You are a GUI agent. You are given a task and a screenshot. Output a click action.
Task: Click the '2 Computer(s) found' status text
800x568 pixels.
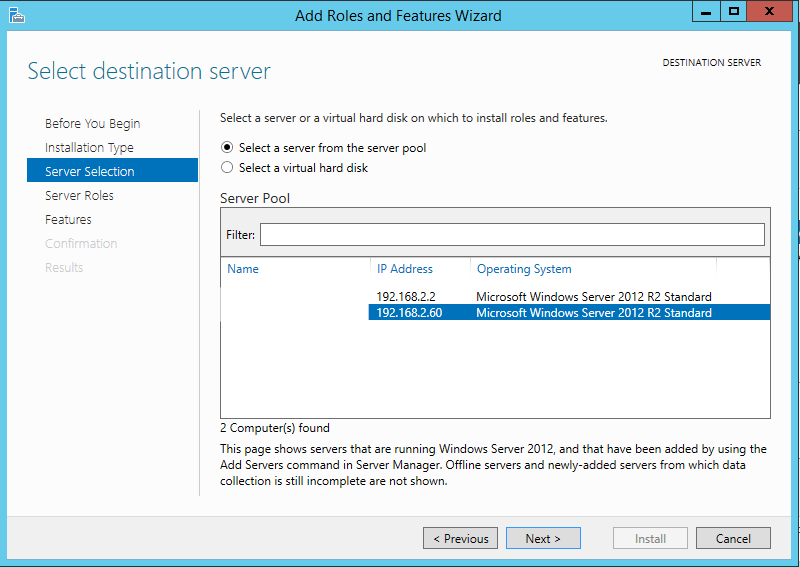point(275,428)
